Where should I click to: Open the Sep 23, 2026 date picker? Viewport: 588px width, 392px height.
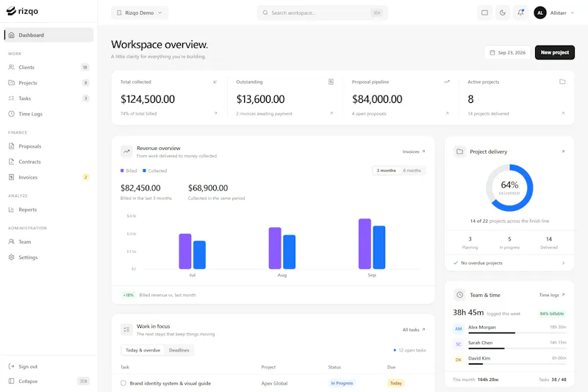coord(508,52)
